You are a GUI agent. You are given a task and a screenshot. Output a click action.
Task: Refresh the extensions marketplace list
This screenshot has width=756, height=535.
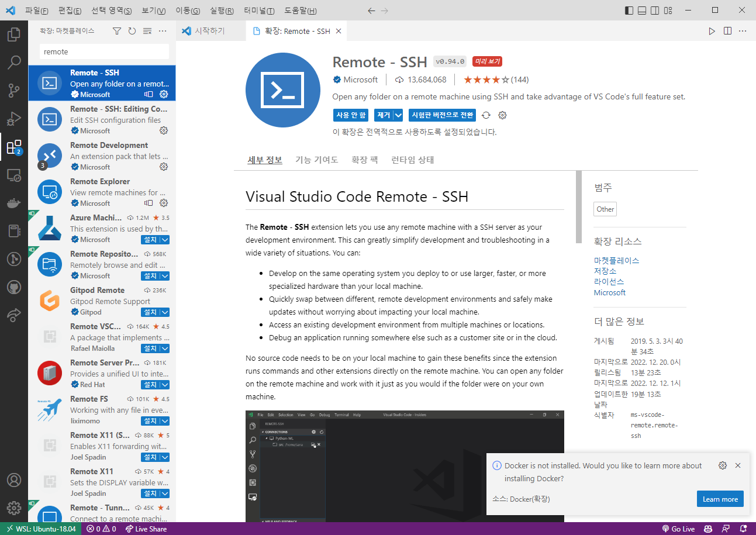point(132,31)
